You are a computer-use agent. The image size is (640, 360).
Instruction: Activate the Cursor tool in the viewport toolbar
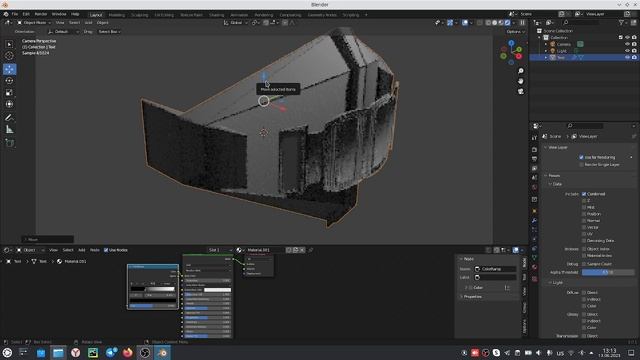click(x=9, y=56)
